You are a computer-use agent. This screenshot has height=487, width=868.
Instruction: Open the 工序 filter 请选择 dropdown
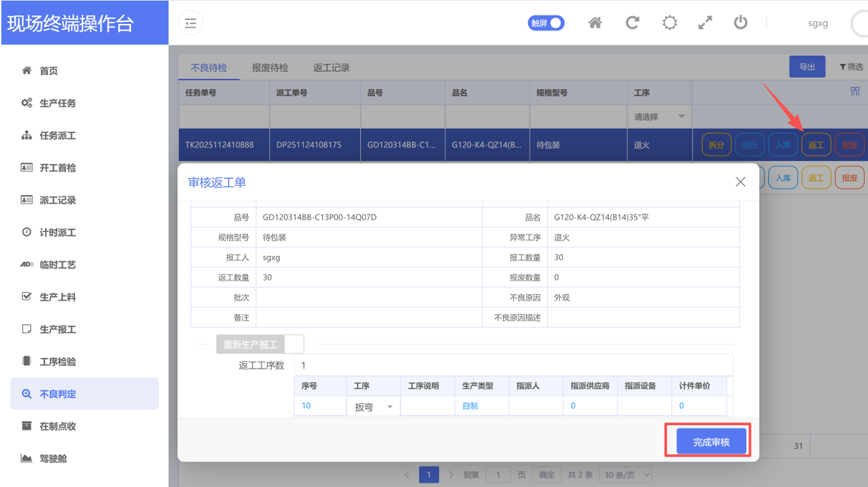[659, 117]
